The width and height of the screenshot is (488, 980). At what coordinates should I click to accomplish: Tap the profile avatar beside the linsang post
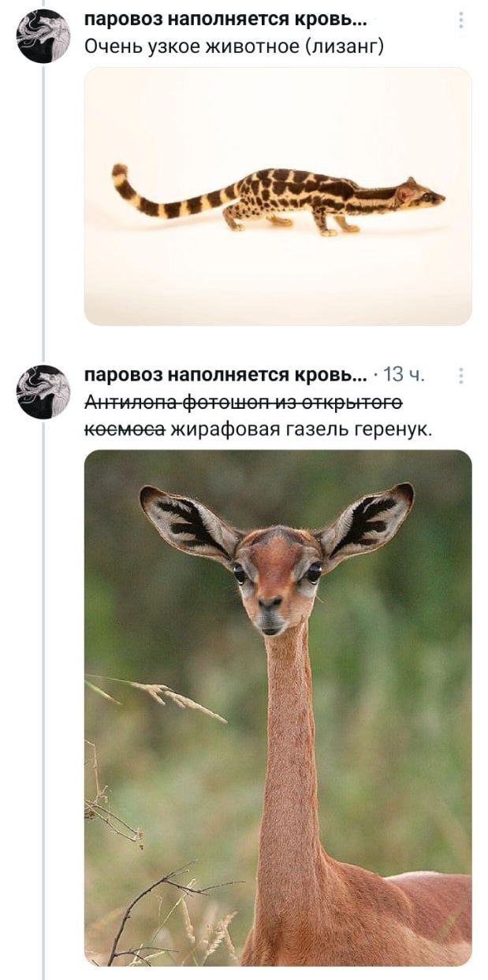pos(43,36)
